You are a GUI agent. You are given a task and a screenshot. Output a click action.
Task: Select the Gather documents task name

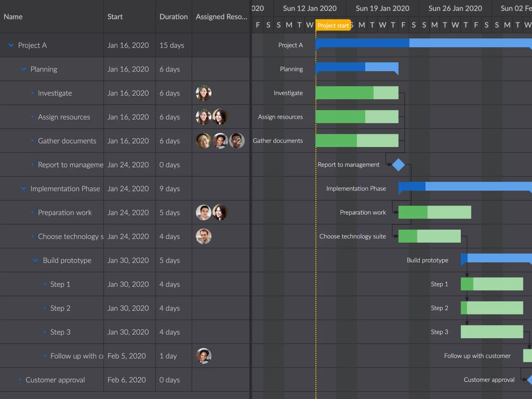point(67,141)
